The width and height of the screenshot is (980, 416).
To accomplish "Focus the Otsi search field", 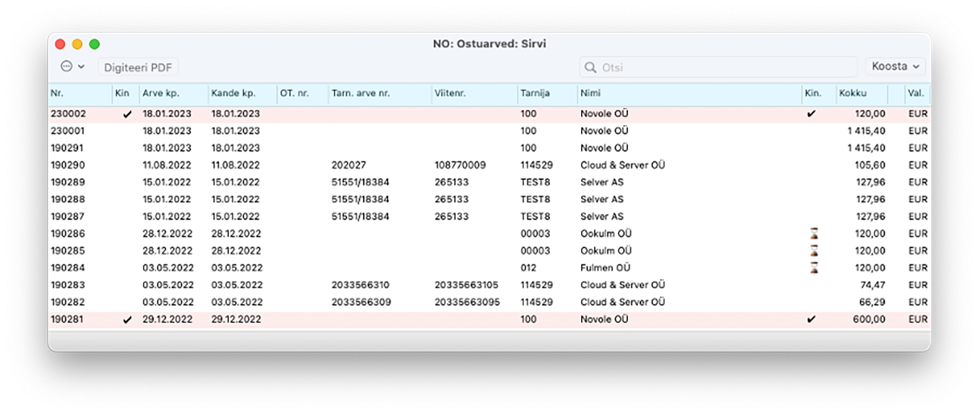I will point(718,67).
